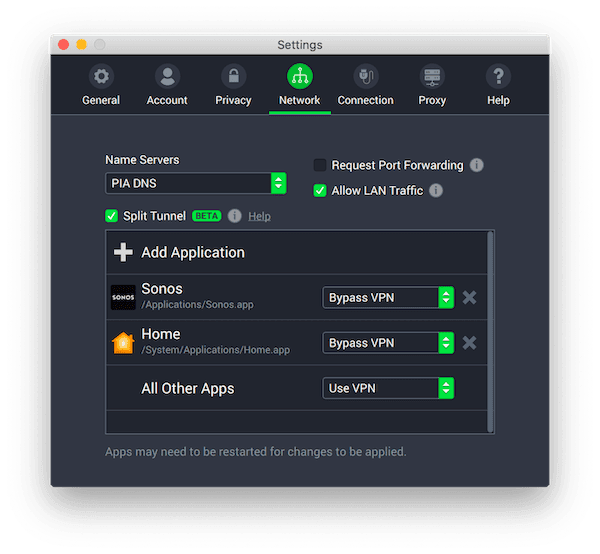This screenshot has height=554, width=600.
Task: Click Add Application text
Action: click(193, 253)
